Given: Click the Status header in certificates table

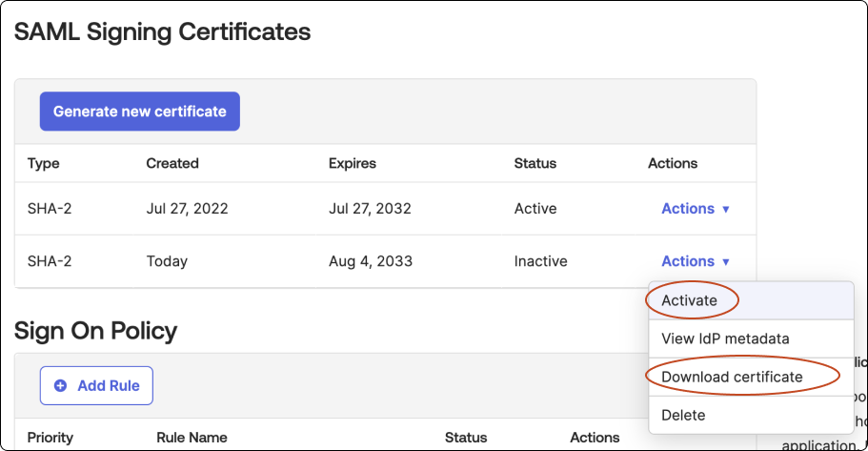Looking at the screenshot, I should click(x=535, y=163).
